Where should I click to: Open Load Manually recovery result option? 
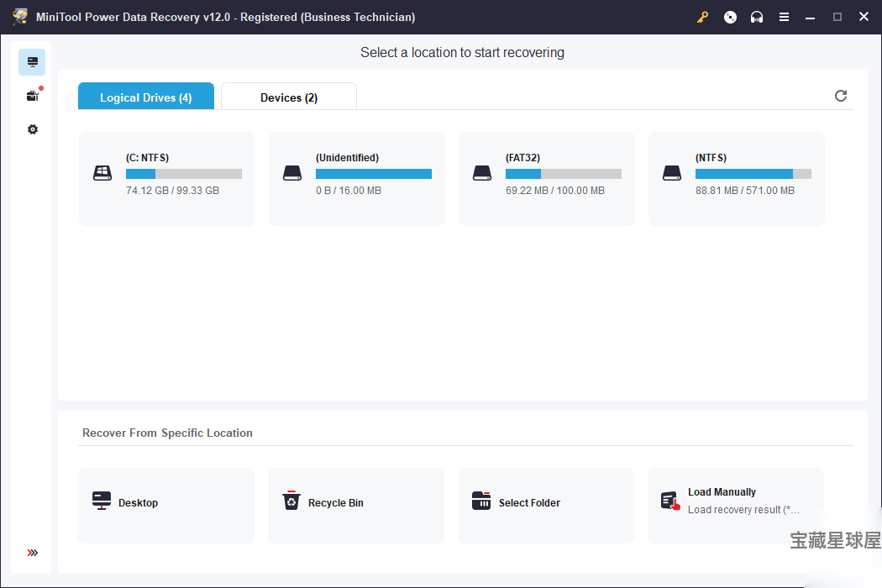(x=736, y=506)
